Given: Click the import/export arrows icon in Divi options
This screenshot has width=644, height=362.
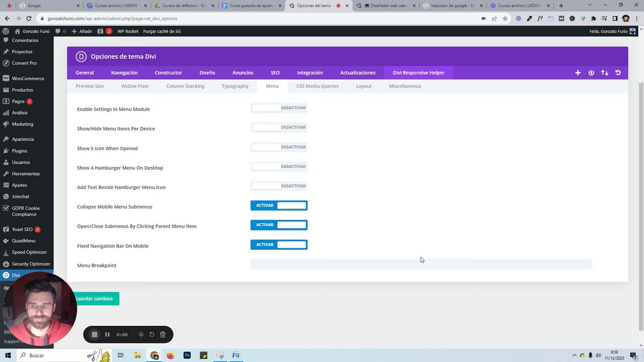Looking at the screenshot, I should (605, 73).
